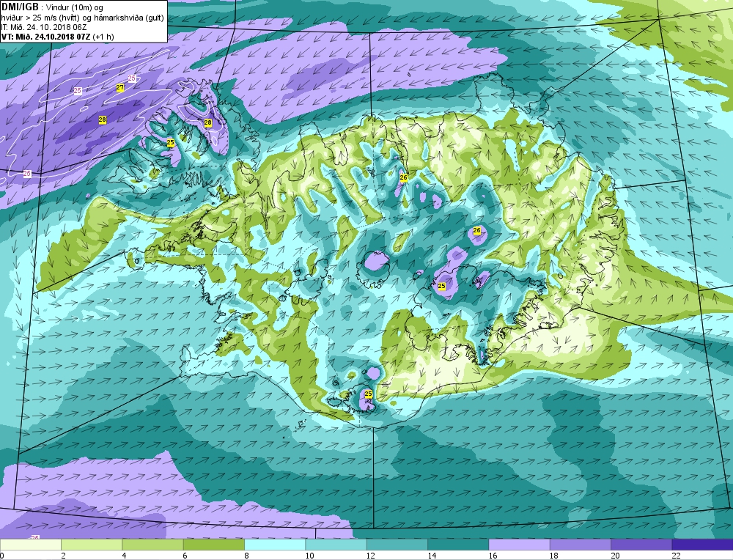This screenshot has width=733, height=560.
Task: Click the violet 20–22 m/s legend swatch
Action: click(x=641, y=545)
